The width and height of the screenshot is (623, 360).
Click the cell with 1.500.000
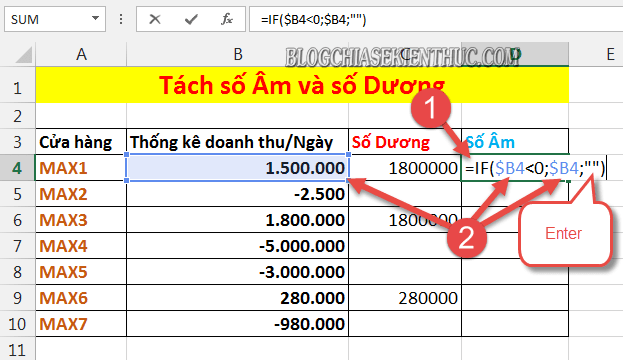pyautogui.click(x=238, y=168)
